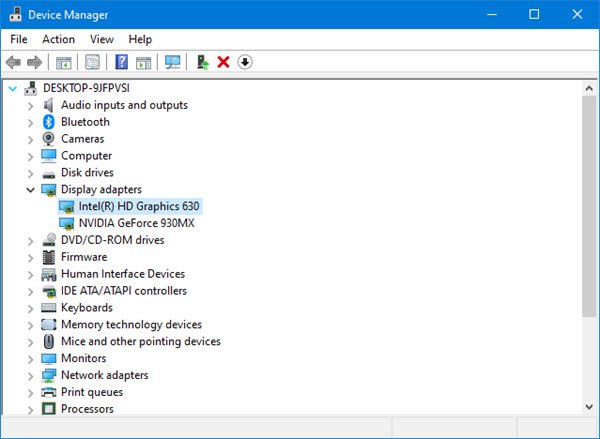Collapse the Display adapters category
600x439 pixels.
click(29, 189)
